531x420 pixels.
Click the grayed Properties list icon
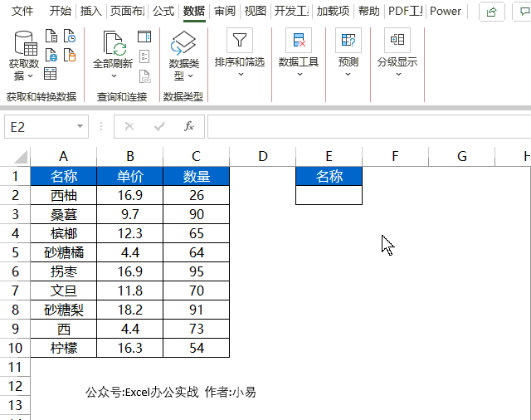(x=144, y=56)
